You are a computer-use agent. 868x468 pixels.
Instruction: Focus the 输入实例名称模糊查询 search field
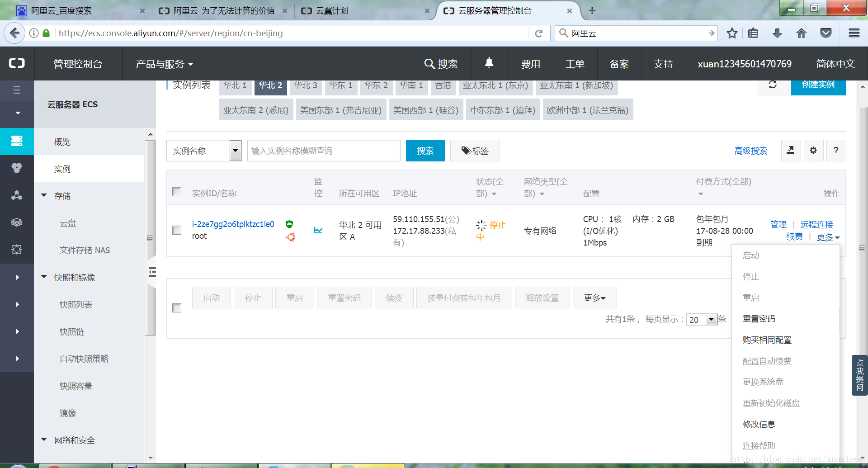pos(324,151)
